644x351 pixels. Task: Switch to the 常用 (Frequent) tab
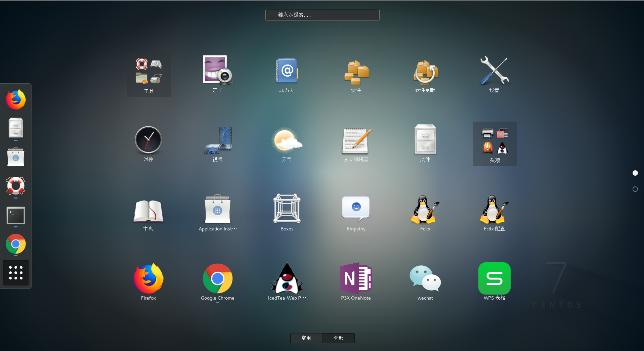click(306, 338)
